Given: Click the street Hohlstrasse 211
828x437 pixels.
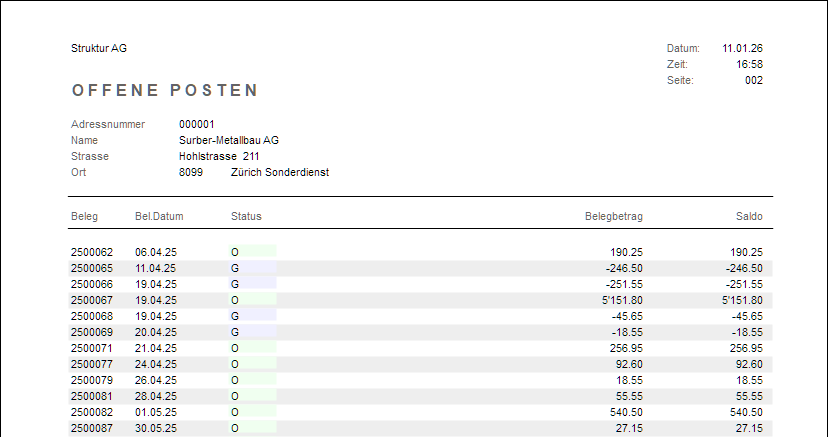Looking at the screenshot, I should tap(219, 156).
